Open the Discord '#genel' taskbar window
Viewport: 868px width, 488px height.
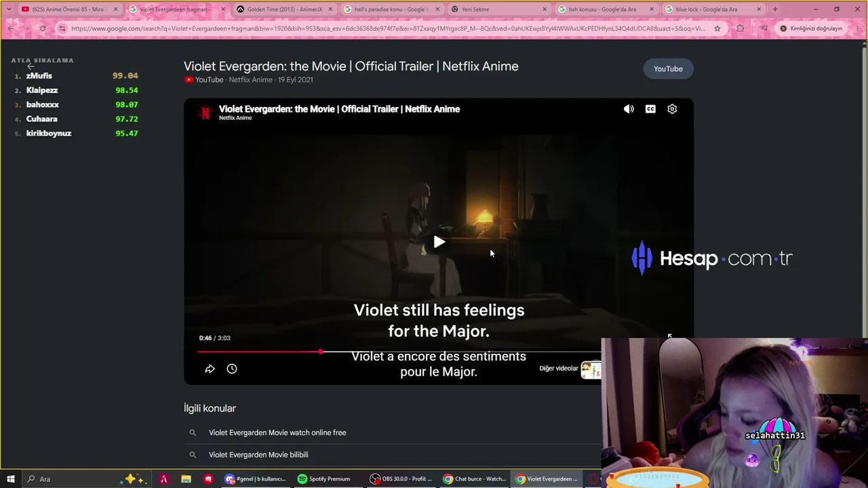pos(256,479)
